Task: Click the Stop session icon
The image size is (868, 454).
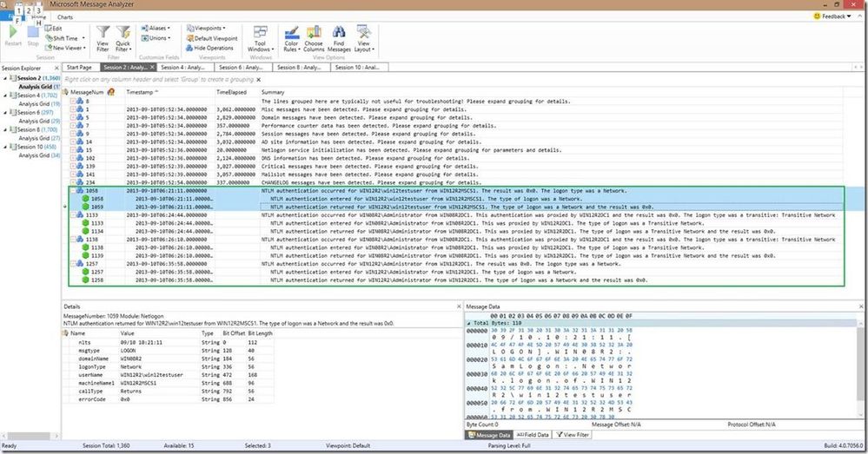Action: click(33, 33)
